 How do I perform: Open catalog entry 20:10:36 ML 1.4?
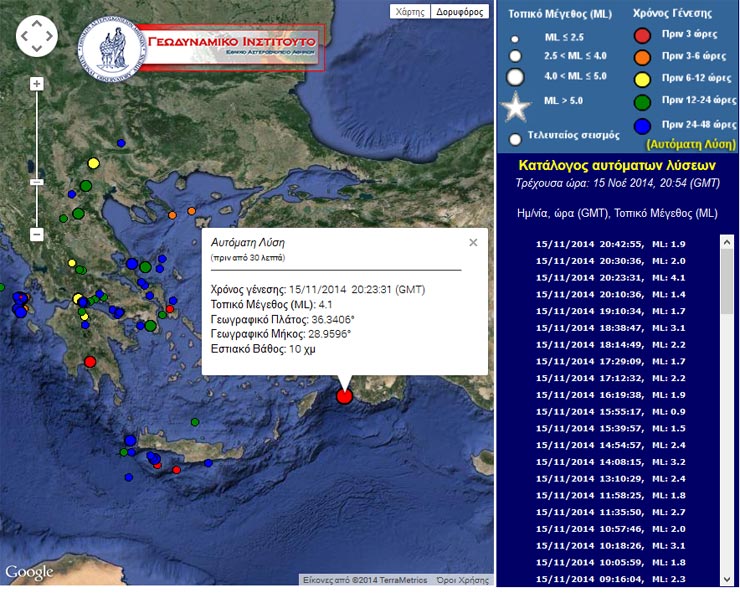tap(611, 294)
